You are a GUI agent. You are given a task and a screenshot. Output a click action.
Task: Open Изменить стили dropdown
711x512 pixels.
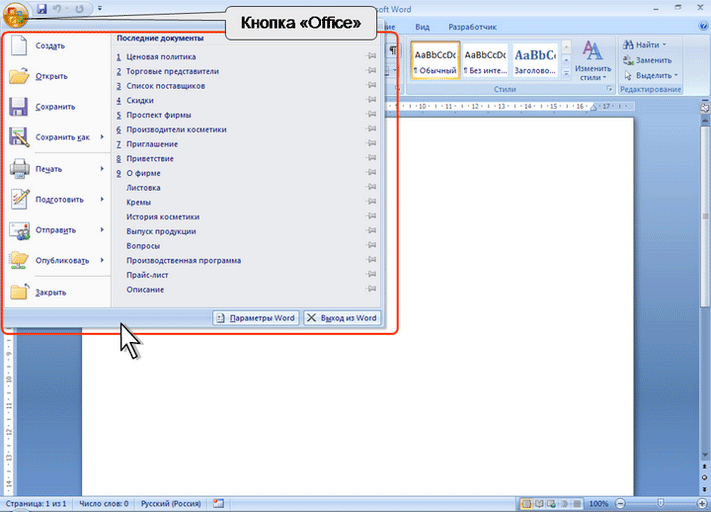(593, 61)
